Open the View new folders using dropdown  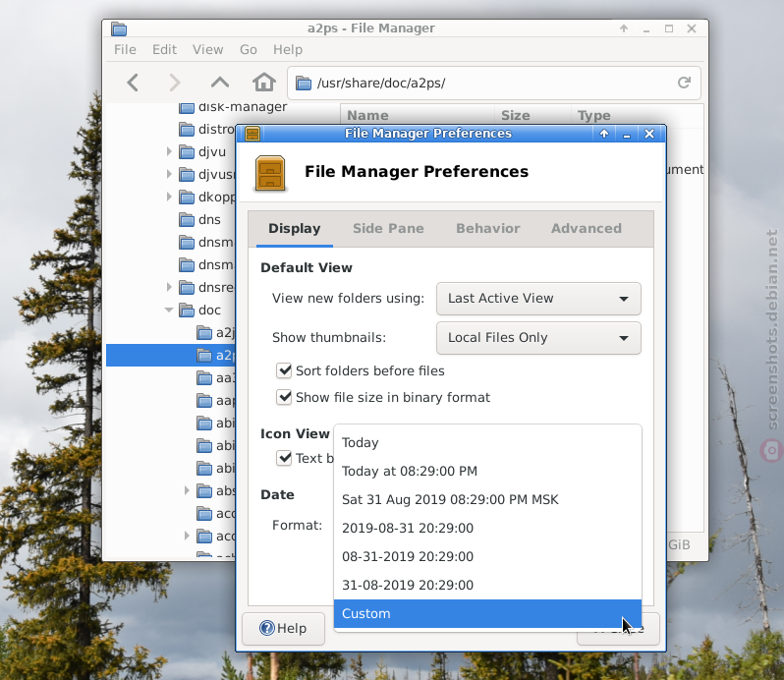(x=538, y=299)
